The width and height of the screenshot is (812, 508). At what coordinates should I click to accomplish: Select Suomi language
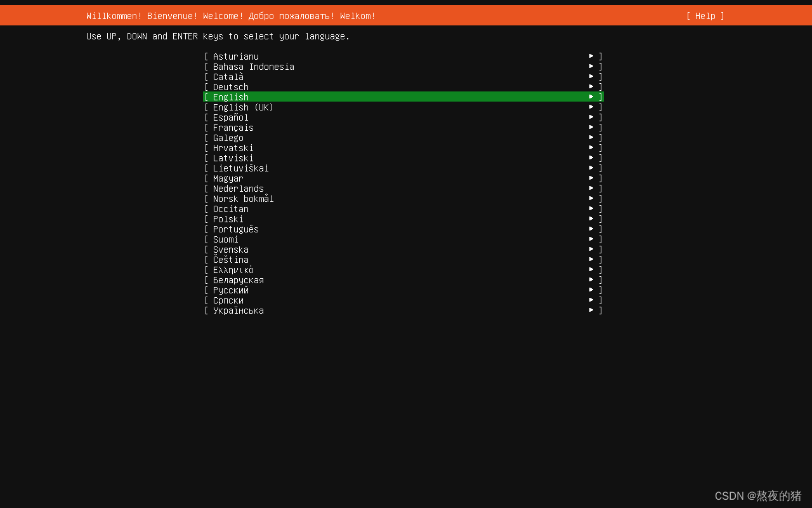point(403,239)
